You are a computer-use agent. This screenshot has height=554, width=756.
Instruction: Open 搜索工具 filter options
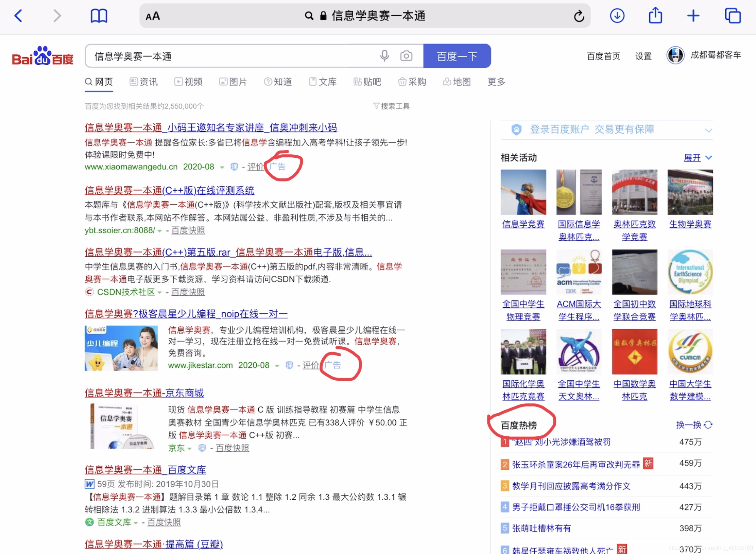point(391,106)
